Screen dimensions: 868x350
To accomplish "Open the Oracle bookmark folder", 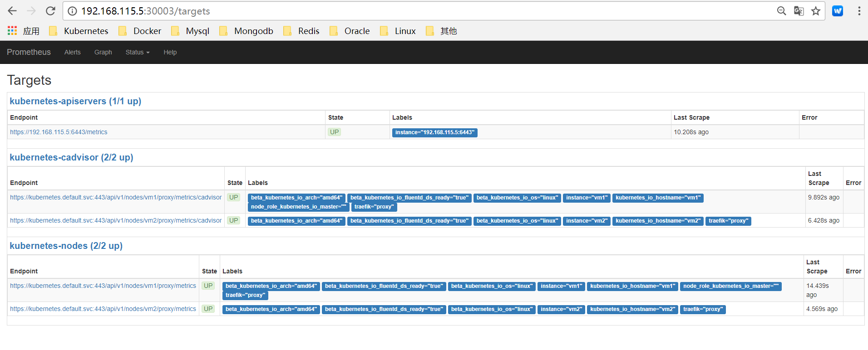I will [x=350, y=31].
